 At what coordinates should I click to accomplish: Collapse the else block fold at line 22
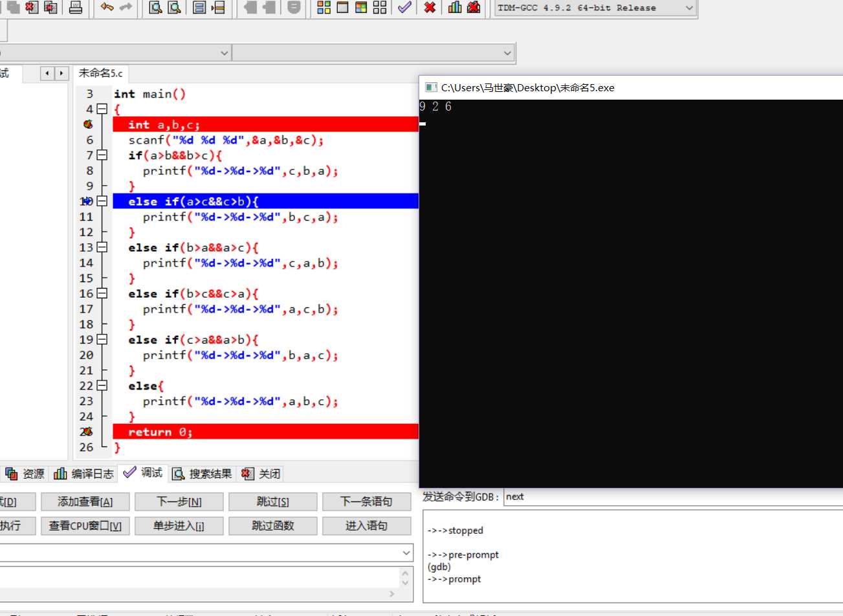[102, 386]
